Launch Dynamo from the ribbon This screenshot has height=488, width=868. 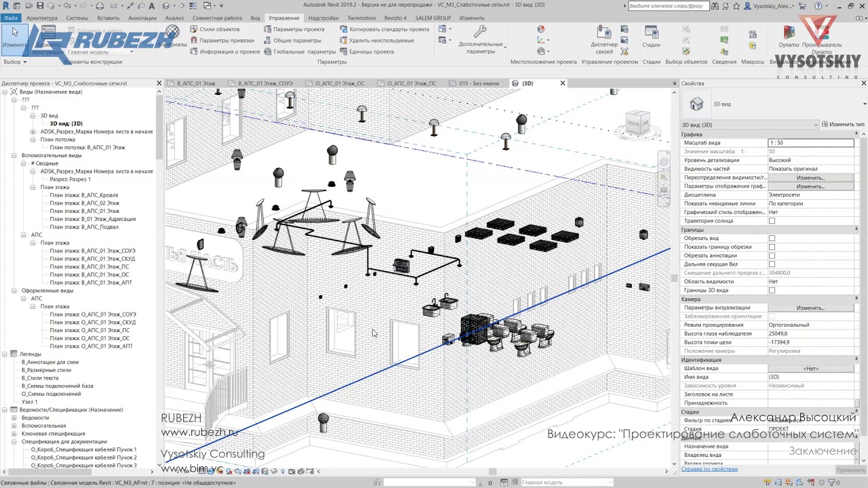[x=789, y=37]
